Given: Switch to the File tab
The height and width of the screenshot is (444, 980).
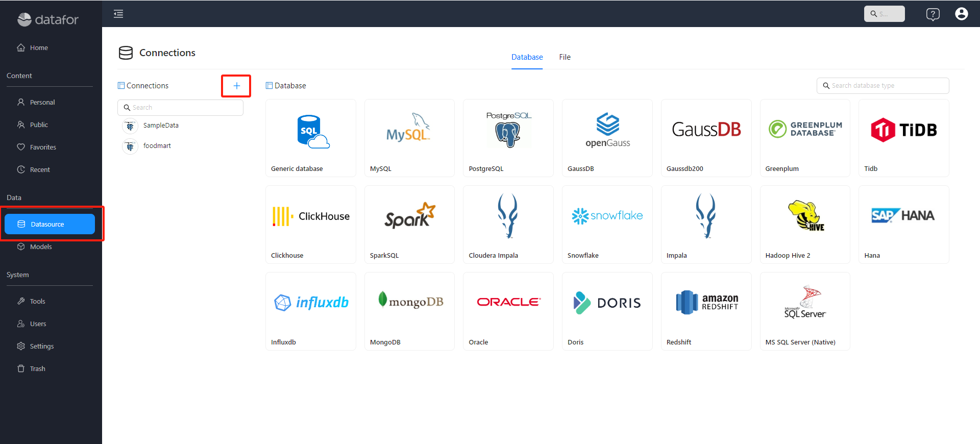Looking at the screenshot, I should point(565,57).
